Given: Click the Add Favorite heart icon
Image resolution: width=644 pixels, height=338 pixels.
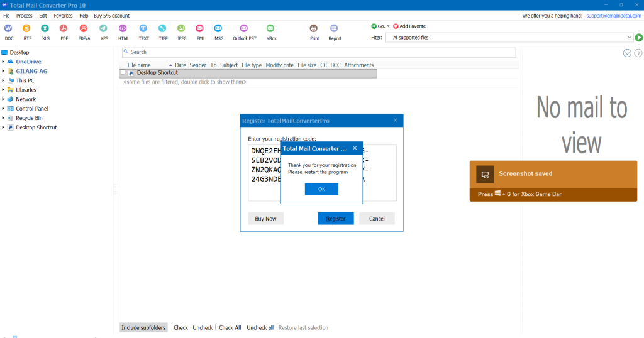Looking at the screenshot, I should coord(396,26).
